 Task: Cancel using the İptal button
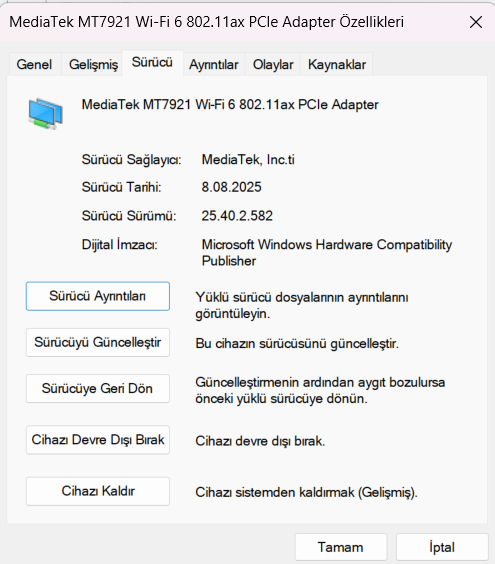442,547
